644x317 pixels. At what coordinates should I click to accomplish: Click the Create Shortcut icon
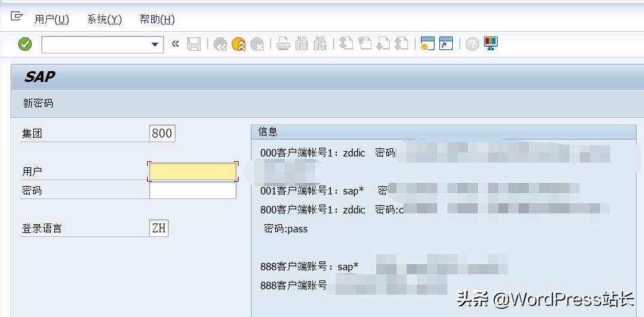tap(446, 43)
